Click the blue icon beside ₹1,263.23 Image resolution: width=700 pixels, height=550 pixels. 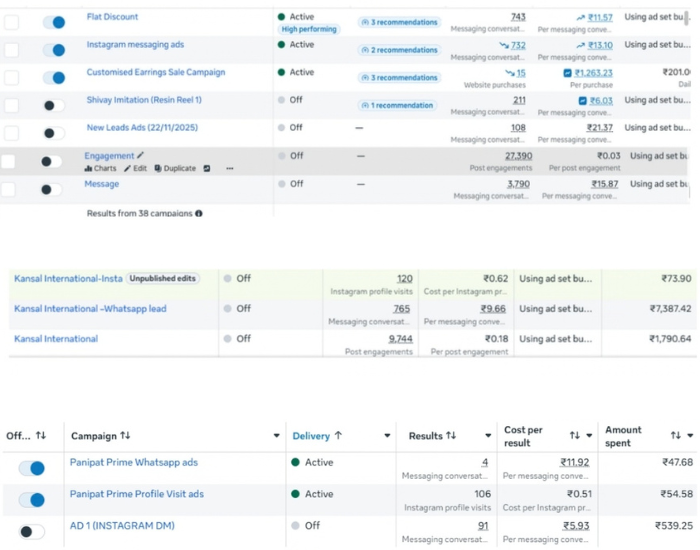coord(567,73)
